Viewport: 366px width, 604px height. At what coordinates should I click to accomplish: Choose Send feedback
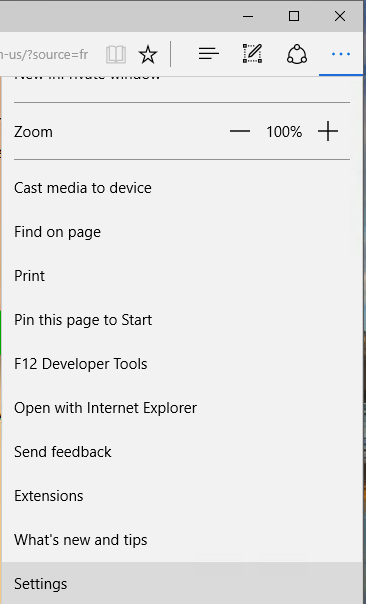tap(183, 451)
